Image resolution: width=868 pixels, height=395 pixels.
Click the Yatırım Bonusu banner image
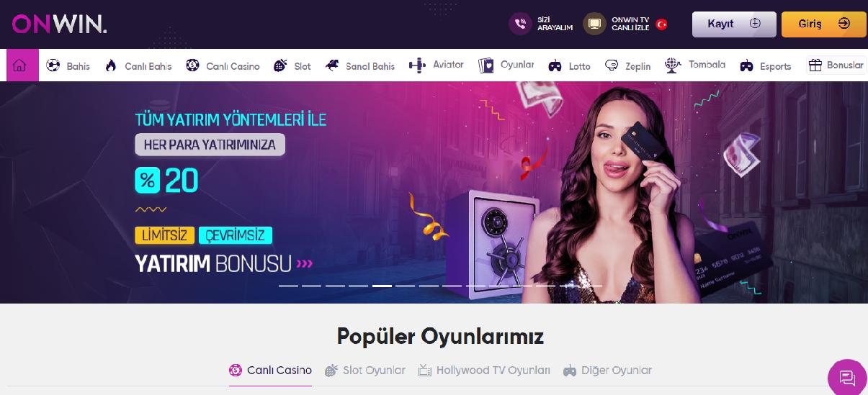coord(434,192)
